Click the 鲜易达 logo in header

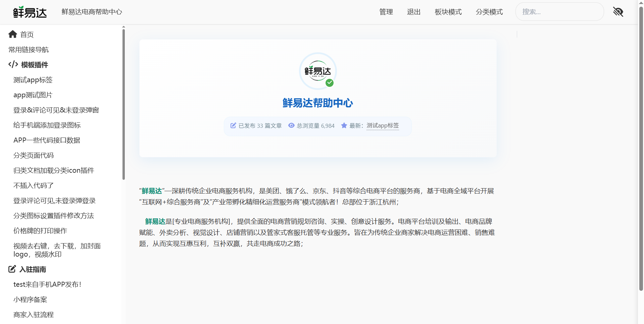click(30, 12)
